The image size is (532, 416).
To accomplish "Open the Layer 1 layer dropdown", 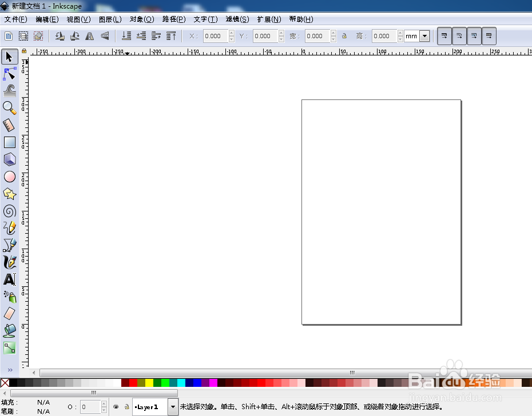I will 173,407.
